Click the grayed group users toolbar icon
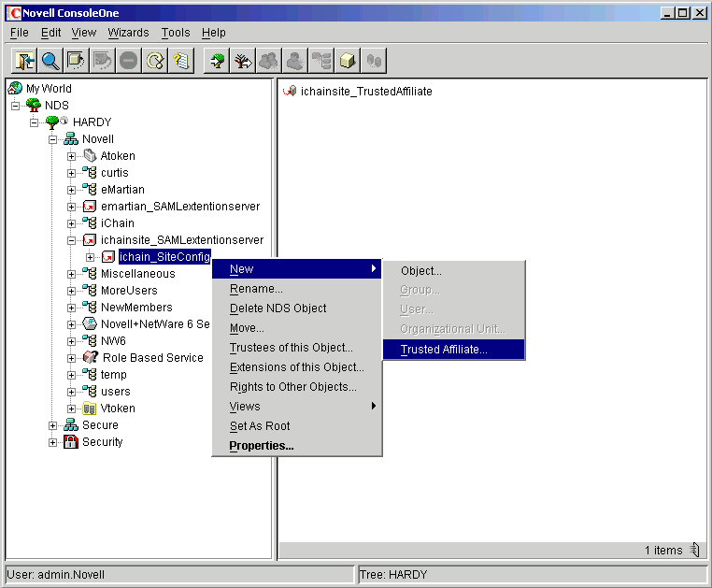This screenshot has height=588, width=712. coord(269,61)
